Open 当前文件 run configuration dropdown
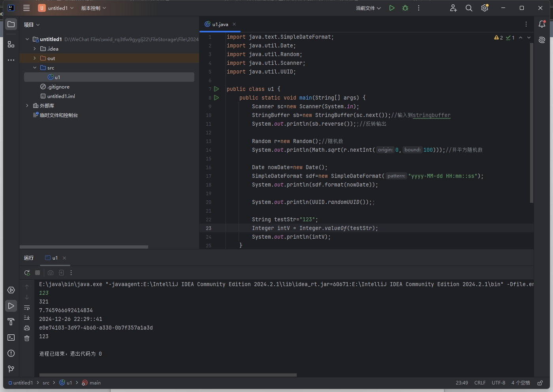 point(368,8)
